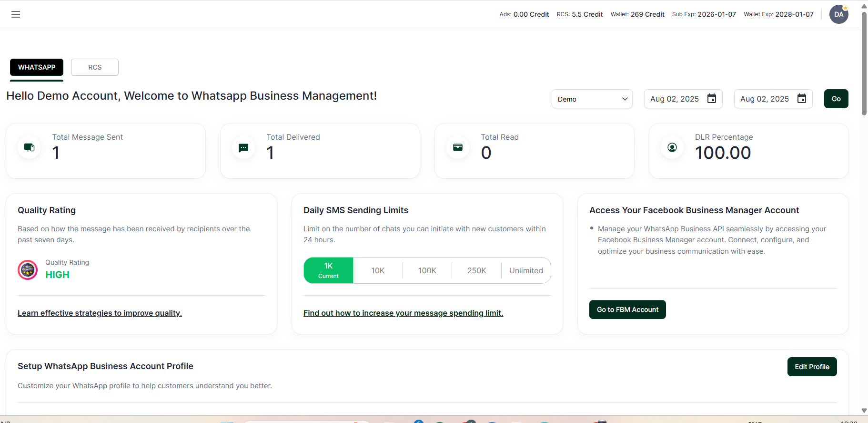This screenshot has width=868, height=423.
Task: Select the WHATSAPP tab
Action: point(37,67)
